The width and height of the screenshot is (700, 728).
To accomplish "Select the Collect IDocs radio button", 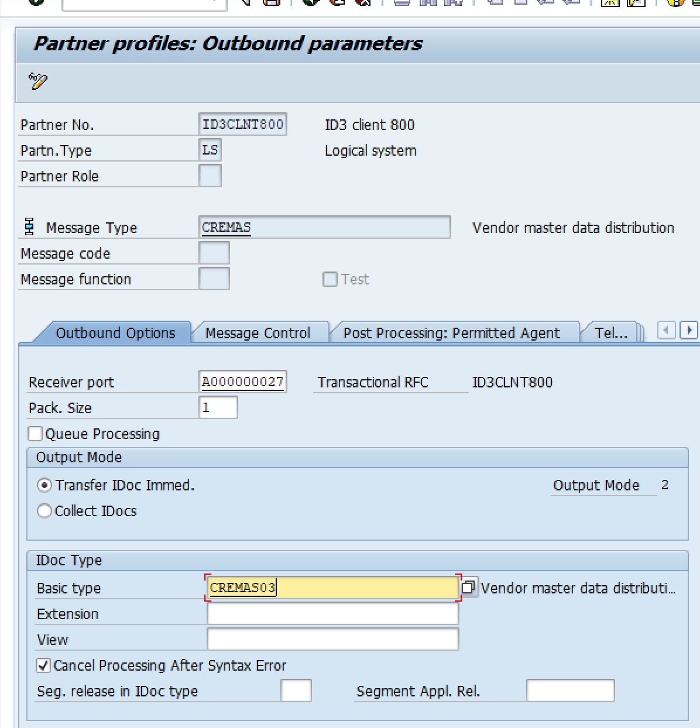I will pyautogui.click(x=44, y=511).
